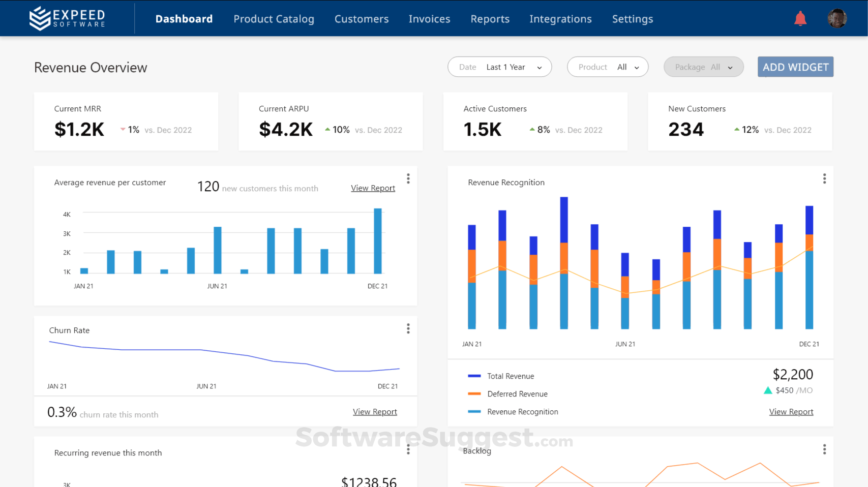
Task: Toggle the Revenue Recognition legend entry
Action: 522,412
